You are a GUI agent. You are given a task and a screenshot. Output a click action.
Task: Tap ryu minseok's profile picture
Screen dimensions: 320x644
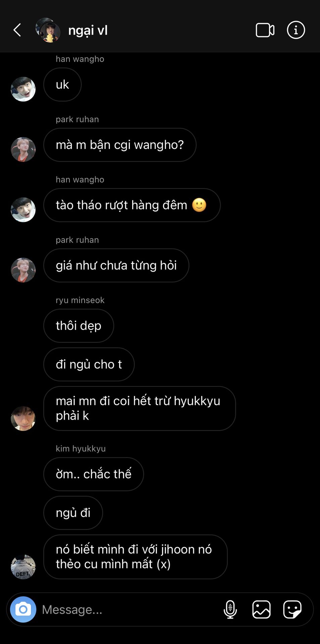[23, 418]
